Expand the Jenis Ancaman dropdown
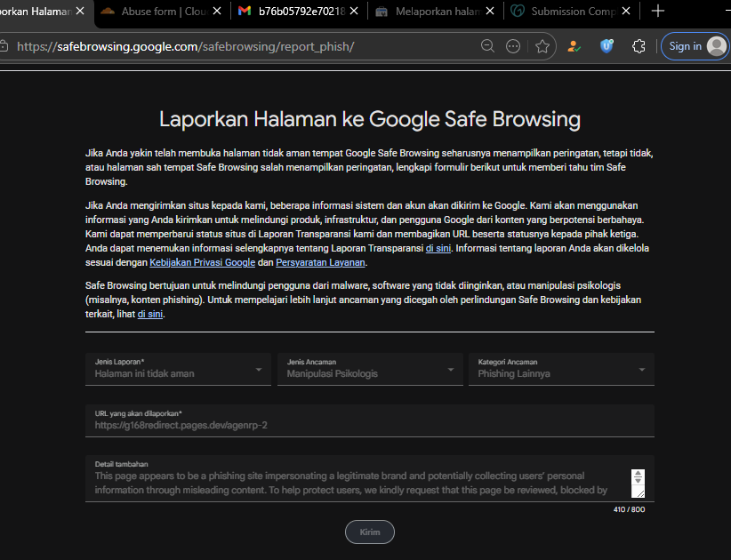 pyautogui.click(x=370, y=369)
